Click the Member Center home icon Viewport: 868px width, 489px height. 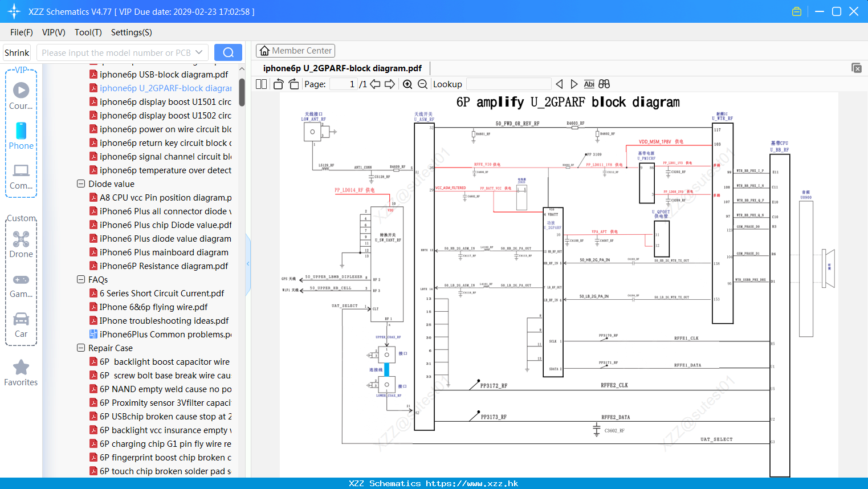tap(264, 51)
